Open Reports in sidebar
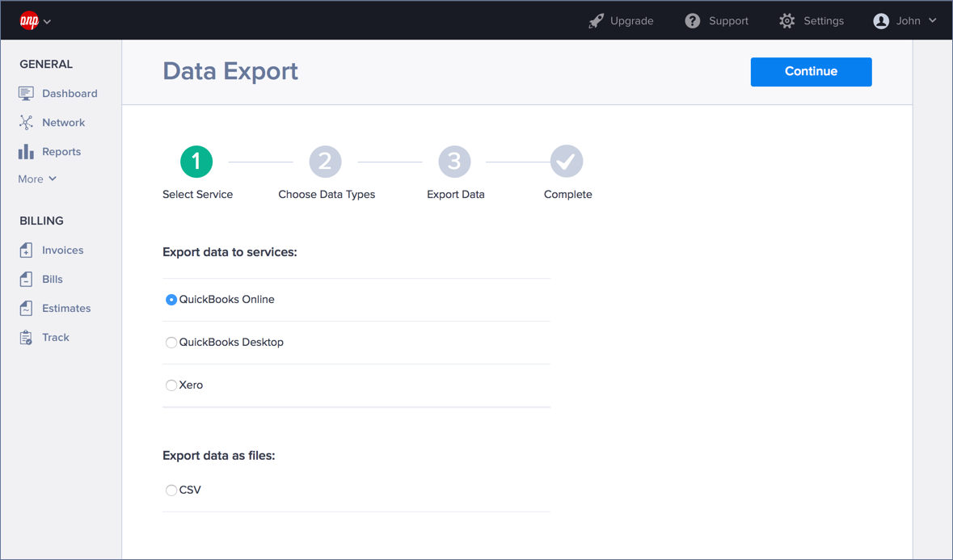Viewport: 953px width, 560px height. pyautogui.click(x=61, y=152)
